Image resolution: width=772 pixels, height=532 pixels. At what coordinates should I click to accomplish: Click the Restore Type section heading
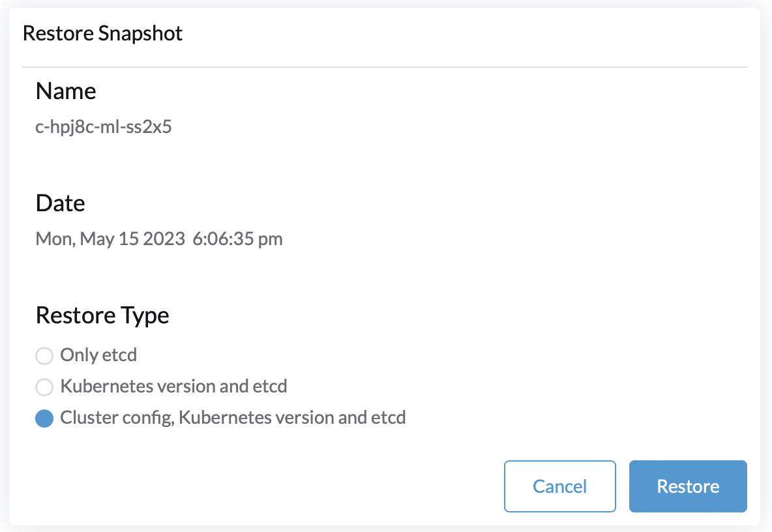[x=102, y=315]
